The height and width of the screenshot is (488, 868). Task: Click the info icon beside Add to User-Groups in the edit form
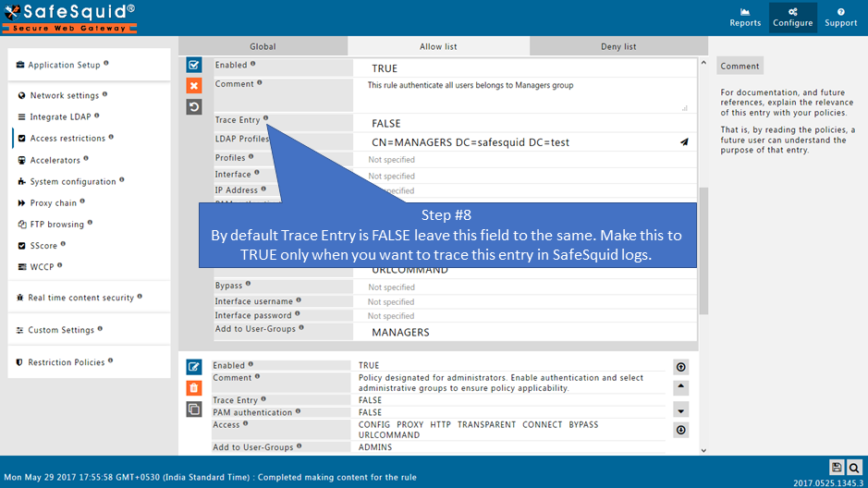pyautogui.click(x=301, y=327)
